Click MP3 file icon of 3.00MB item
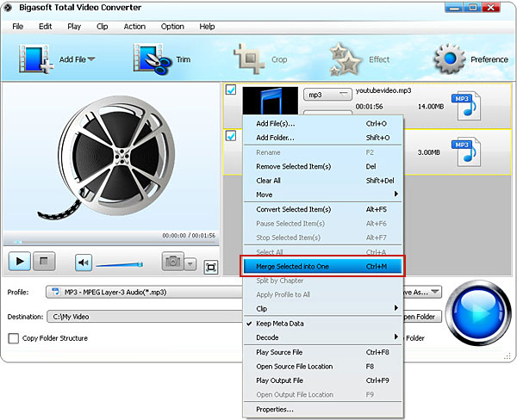517x420 pixels. pyautogui.click(x=466, y=151)
